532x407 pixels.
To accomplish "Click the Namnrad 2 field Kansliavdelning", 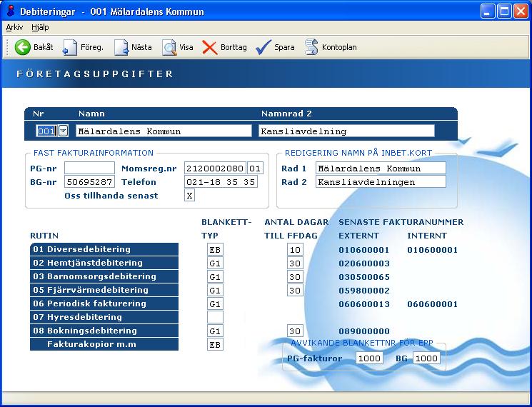I will [346, 131].
